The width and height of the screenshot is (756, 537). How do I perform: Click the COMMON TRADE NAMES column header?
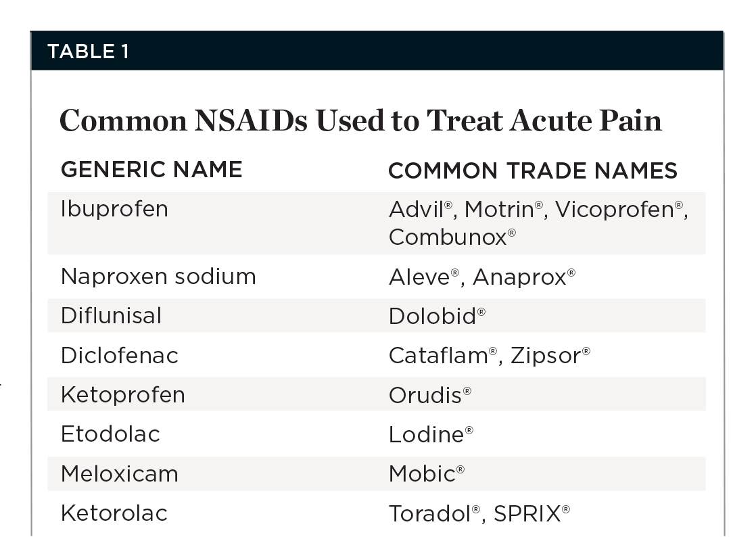(x=533, y=171)
